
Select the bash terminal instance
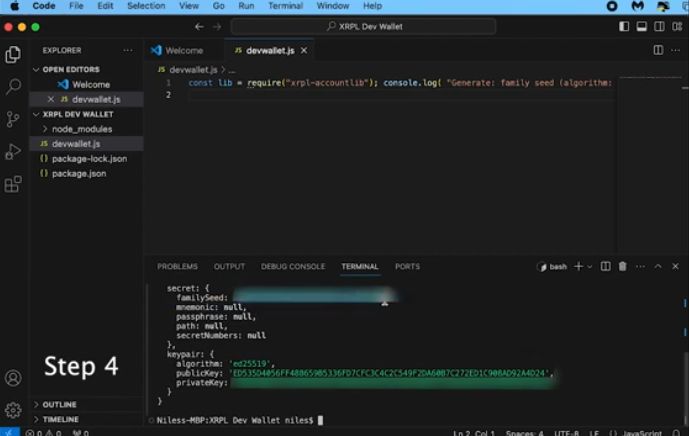552,267
